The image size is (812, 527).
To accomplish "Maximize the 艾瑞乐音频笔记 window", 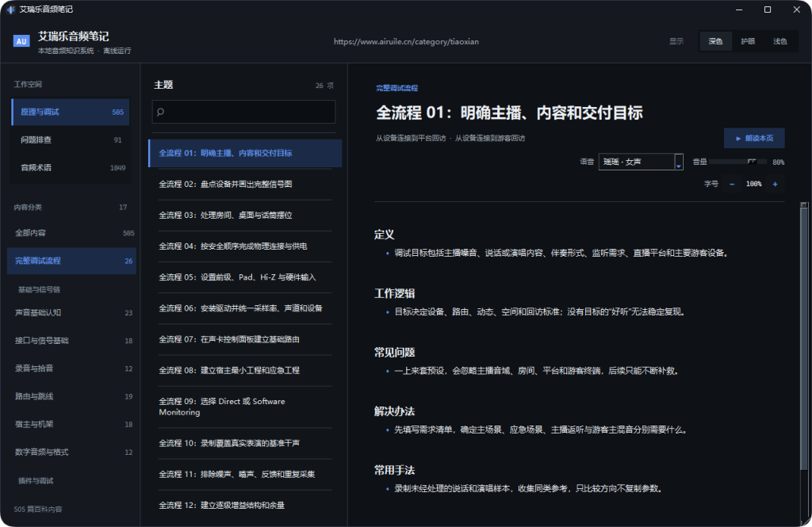I will (x=768, y=10).
